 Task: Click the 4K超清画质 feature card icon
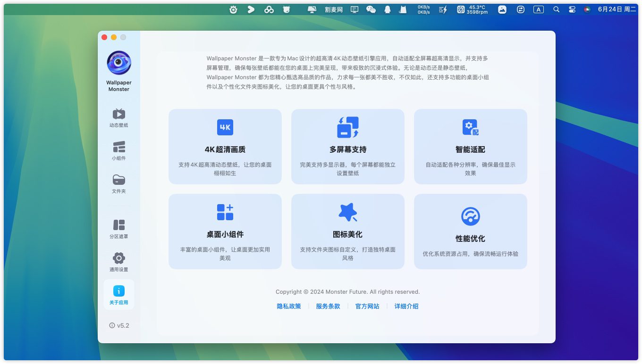point(225,127)
